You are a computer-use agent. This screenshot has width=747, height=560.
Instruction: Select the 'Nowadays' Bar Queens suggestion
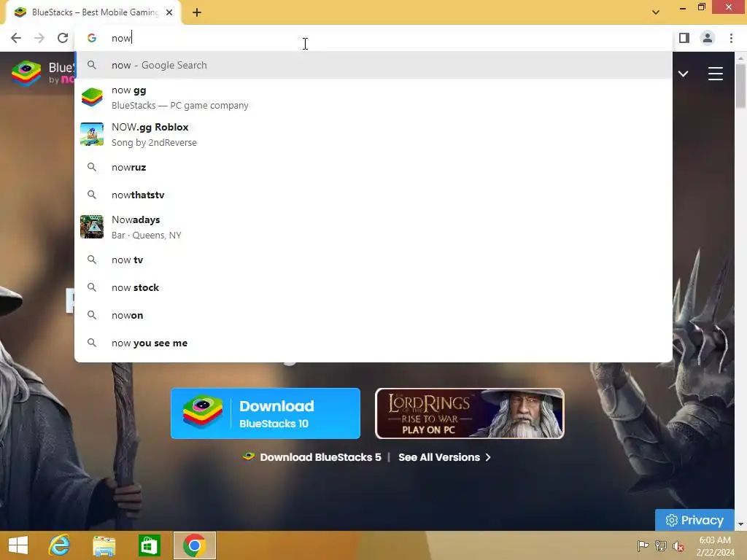pyautogui.click(x=373, y=227)
